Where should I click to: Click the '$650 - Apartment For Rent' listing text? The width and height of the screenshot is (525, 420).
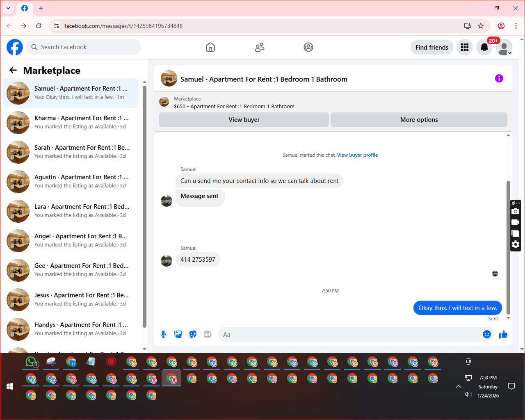click(x=234, y=106)
